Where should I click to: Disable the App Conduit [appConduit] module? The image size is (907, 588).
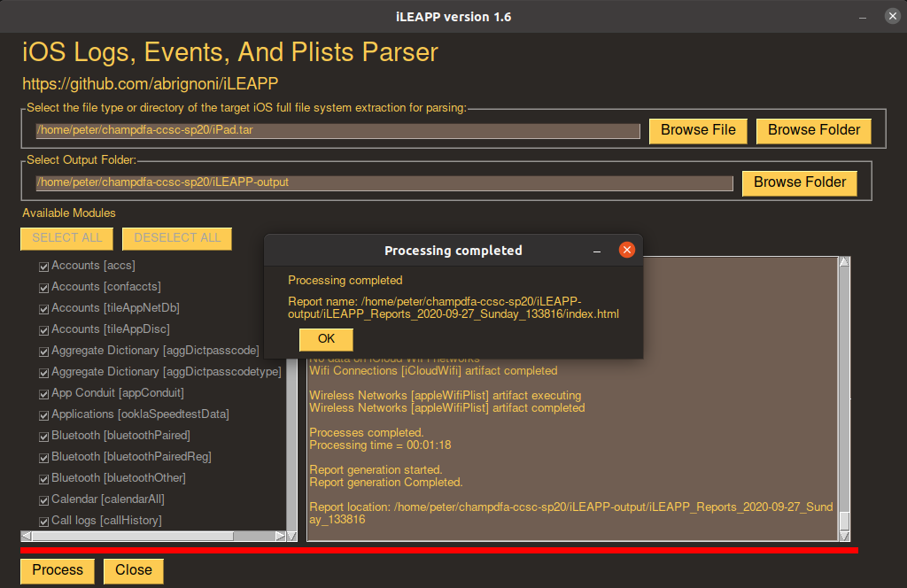pyautogui.click(x=43, y=393)
